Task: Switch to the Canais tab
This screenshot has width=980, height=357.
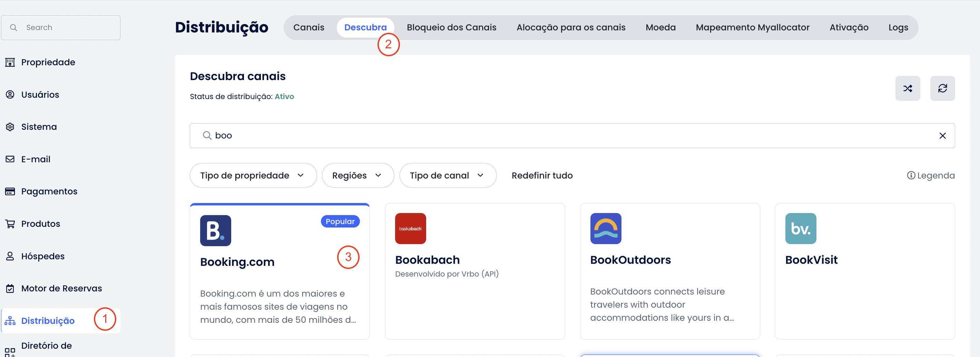Action: [308, 27]
